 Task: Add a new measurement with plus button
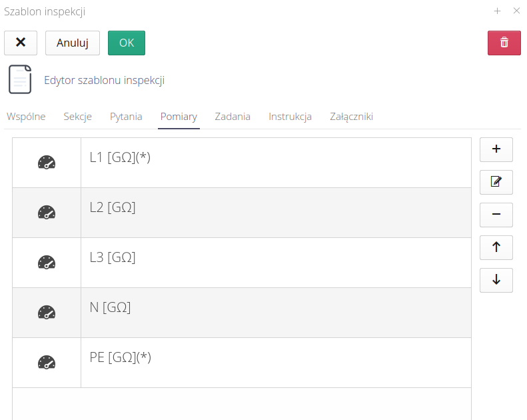[496, 149]
